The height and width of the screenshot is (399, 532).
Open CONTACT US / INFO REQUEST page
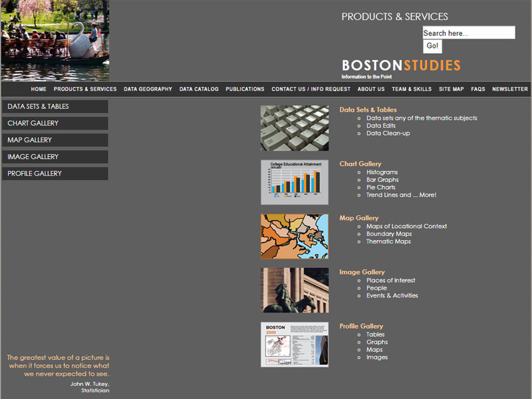pyautogui.click(x=311, y=89)
